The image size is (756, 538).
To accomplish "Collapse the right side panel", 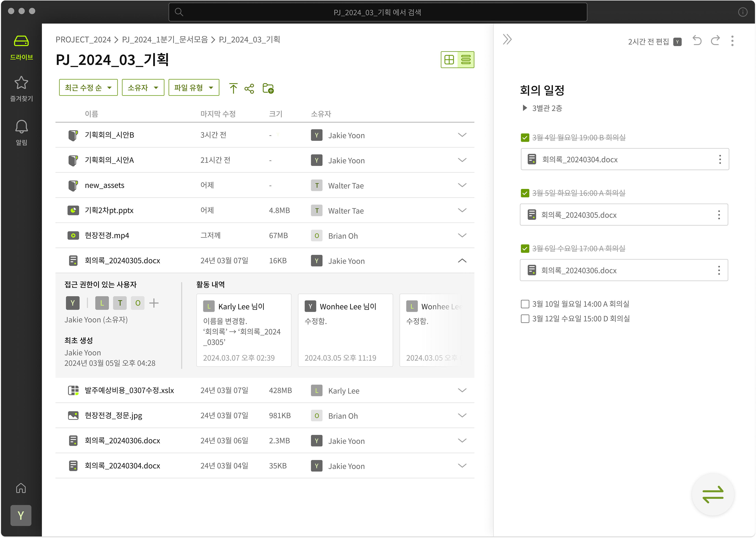I will click(x=507, y=39).
